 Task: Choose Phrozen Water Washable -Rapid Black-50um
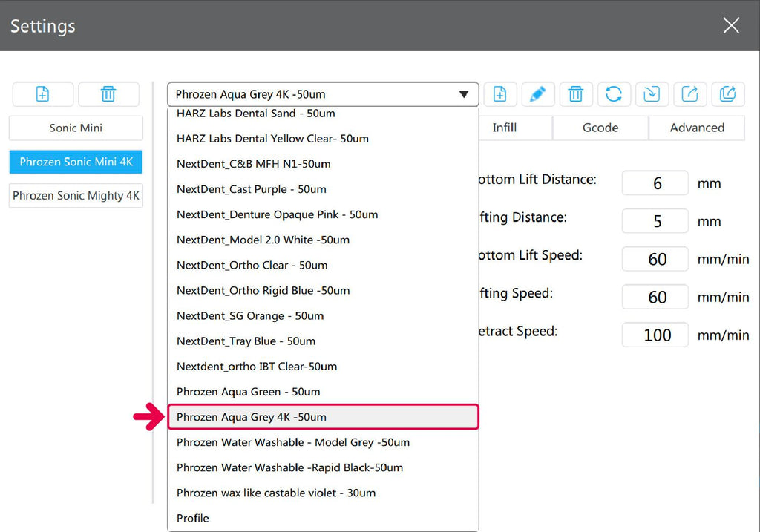pyautogui.click(x=323, y=467)
